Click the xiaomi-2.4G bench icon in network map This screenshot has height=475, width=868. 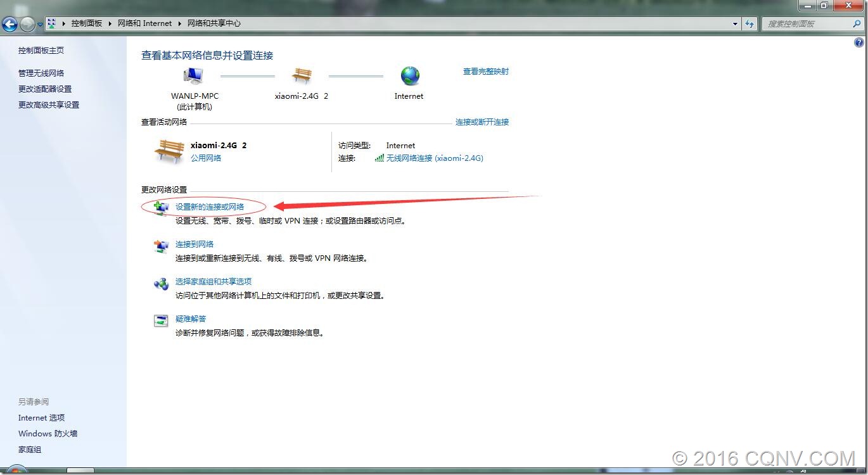[x=302, y=75]
